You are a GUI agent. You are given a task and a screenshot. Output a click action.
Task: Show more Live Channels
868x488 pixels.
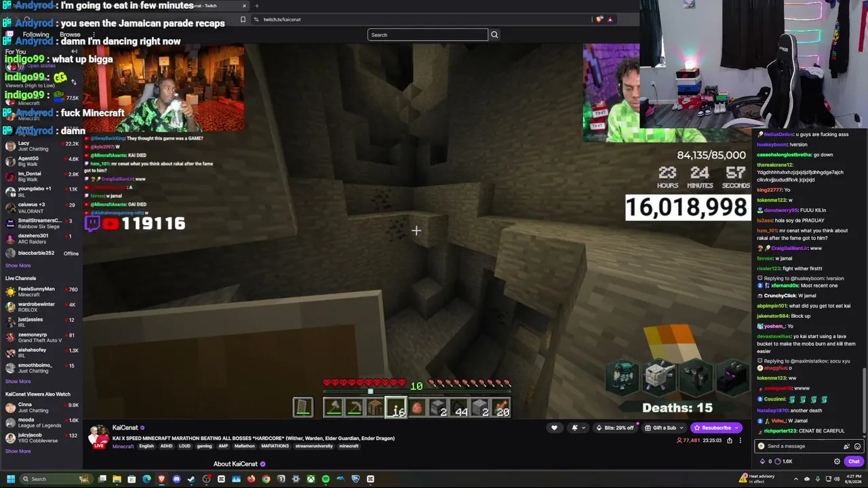[x=18, y=382]
